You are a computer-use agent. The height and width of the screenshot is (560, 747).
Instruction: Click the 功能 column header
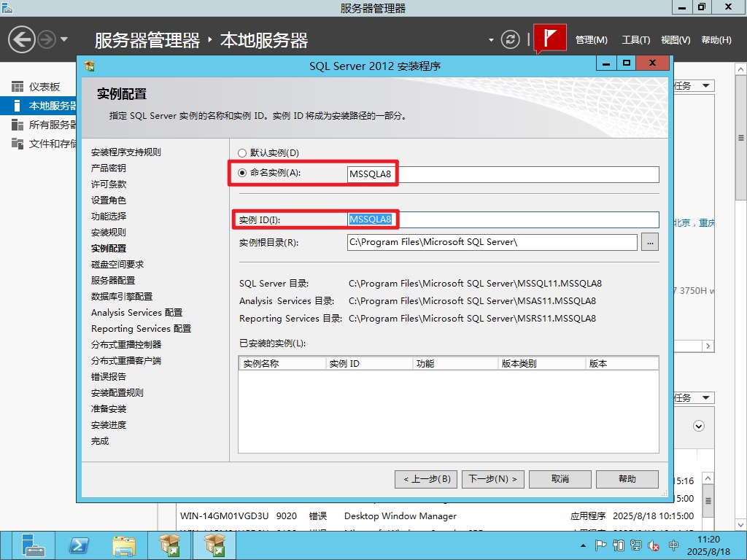coord(455,364)
